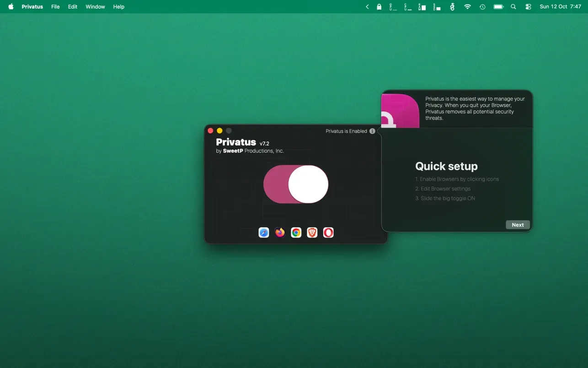Click the Firefox browser icon
The height and width of the screenshot is (368, 588).
[x=280, y=233]
